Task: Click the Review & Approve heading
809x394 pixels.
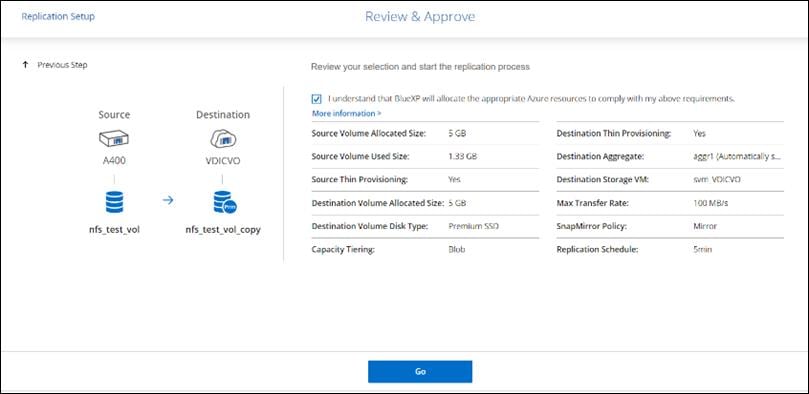Action: tap(420, 17)
